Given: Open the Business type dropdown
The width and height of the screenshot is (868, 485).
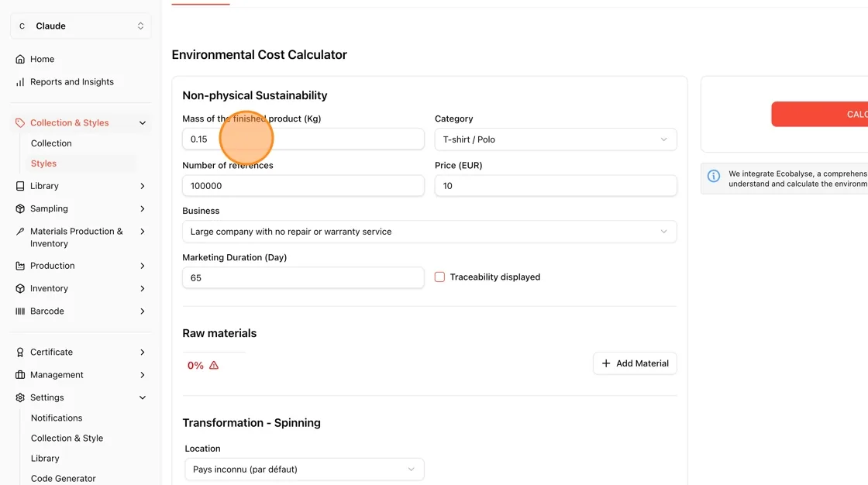Looking at the screenshot, I should tap(429, 232).
